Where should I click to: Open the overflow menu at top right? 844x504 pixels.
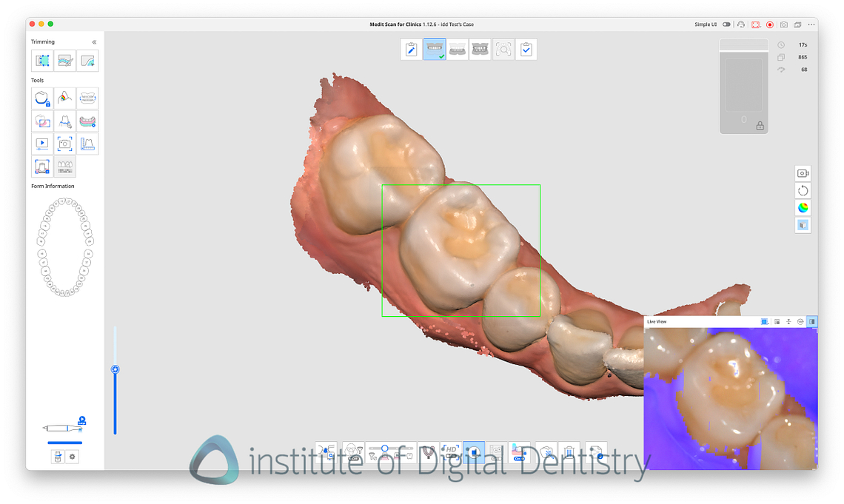811,24
